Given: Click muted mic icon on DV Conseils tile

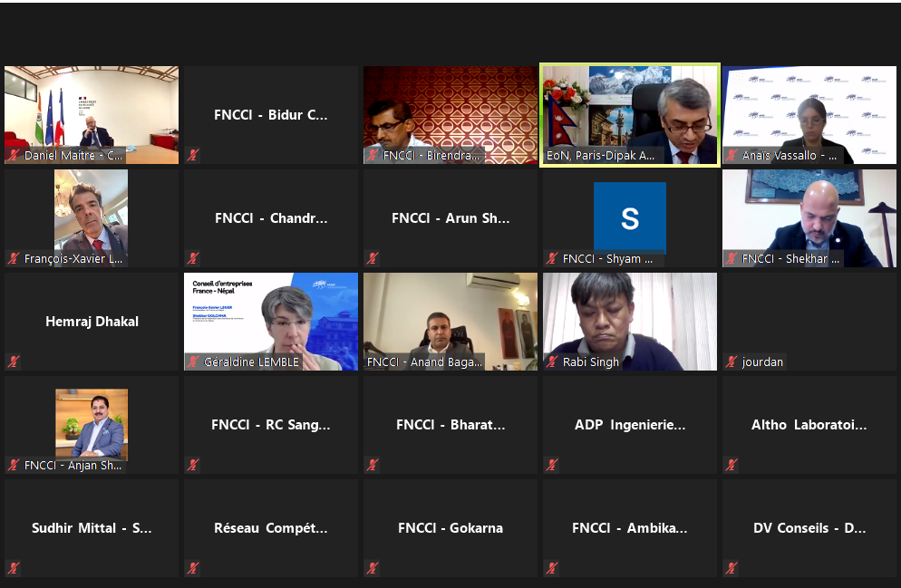Looking at the screenshot, I should (731, 569).
